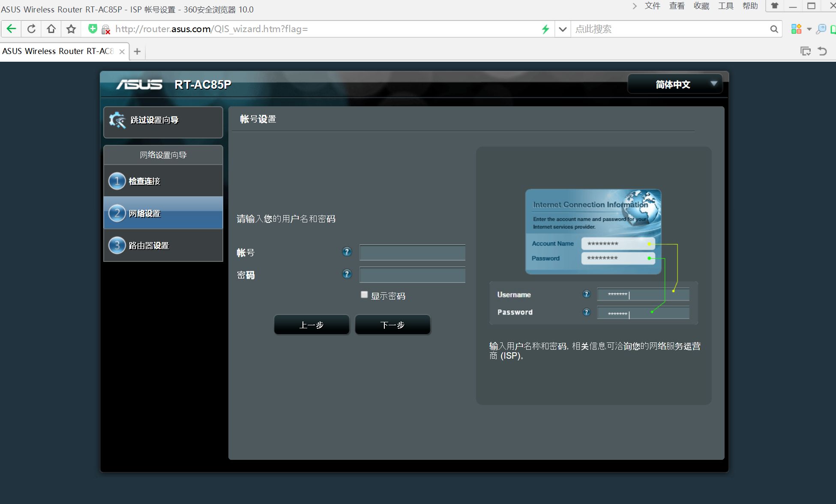Open the 帮助 menu

750,6
